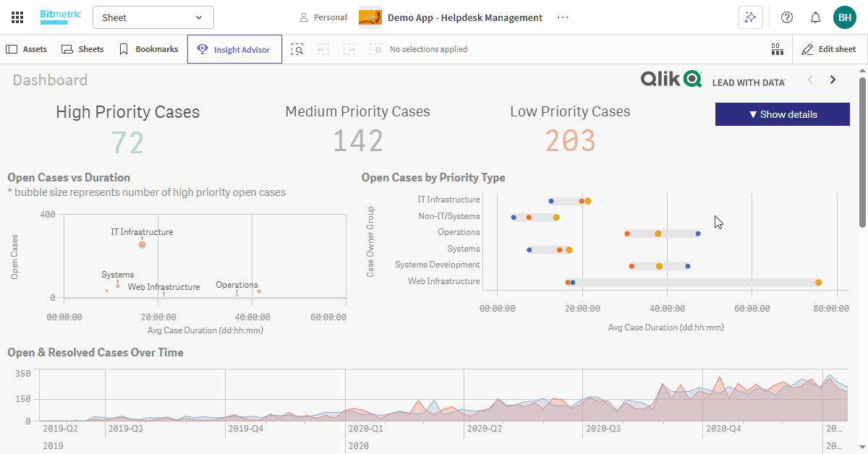Screen dimensions: 868x454
Task: Select the IT Infrastructure bubble in scatter
Action: [x=142, y=245]
